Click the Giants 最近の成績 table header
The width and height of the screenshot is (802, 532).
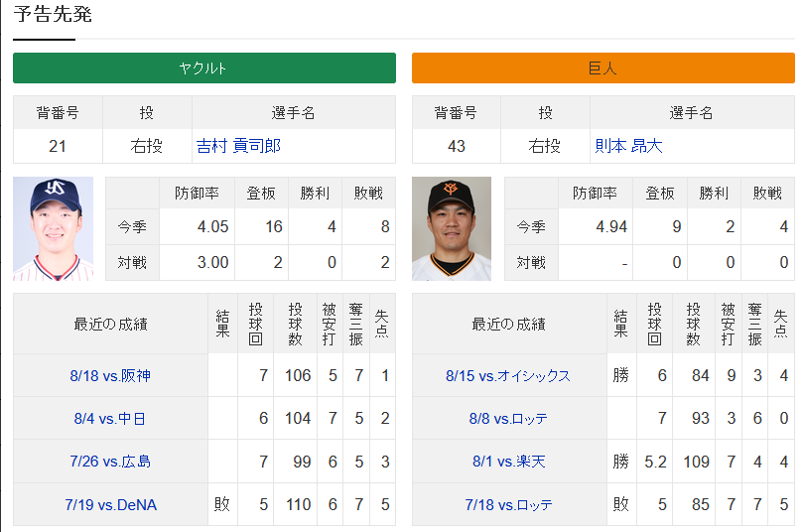[x=509, y=324]
